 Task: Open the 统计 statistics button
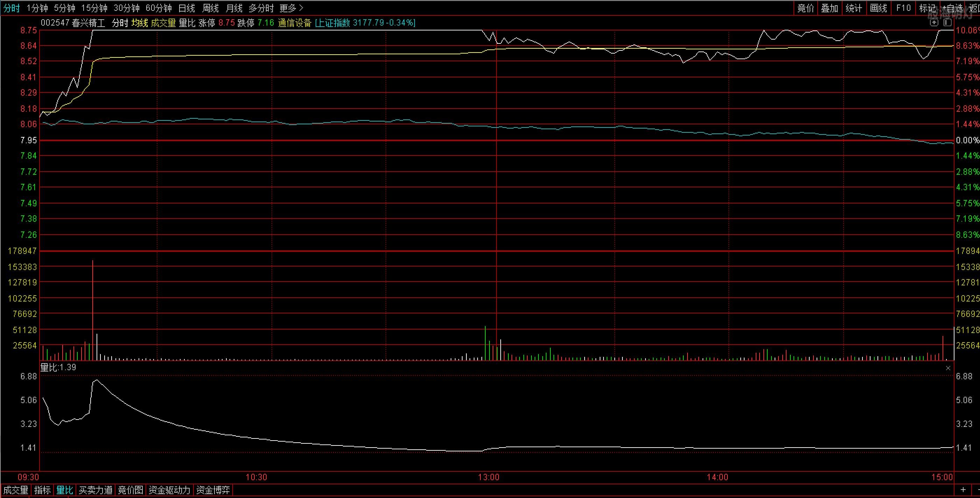point(854,8)
